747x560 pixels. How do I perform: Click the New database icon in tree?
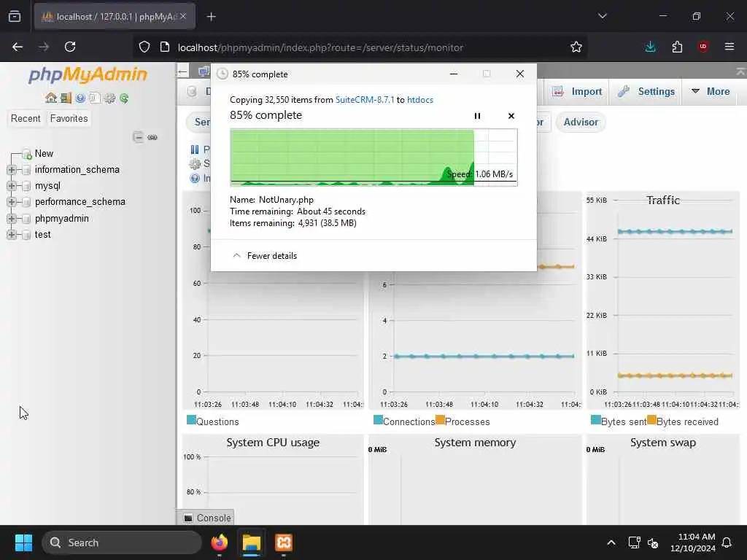(27, 154)
